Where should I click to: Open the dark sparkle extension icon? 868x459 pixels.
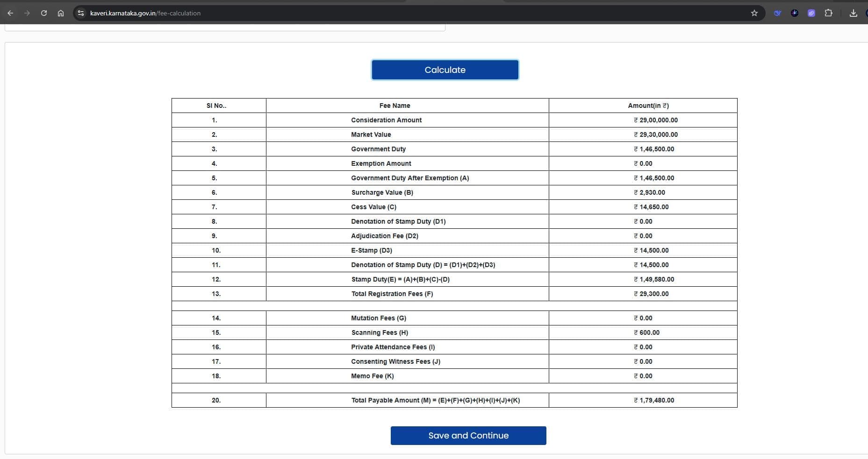point(794,13)
